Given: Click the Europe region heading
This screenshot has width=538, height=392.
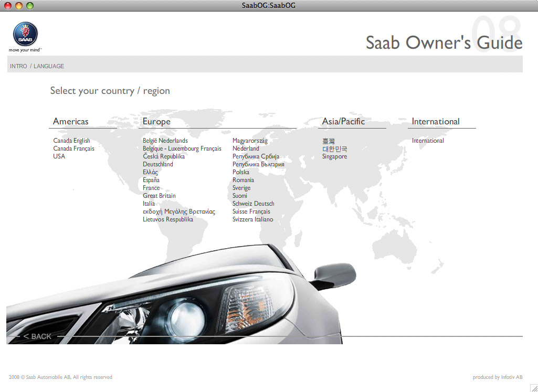Looking at the screenshot, I should coord(156,121).
